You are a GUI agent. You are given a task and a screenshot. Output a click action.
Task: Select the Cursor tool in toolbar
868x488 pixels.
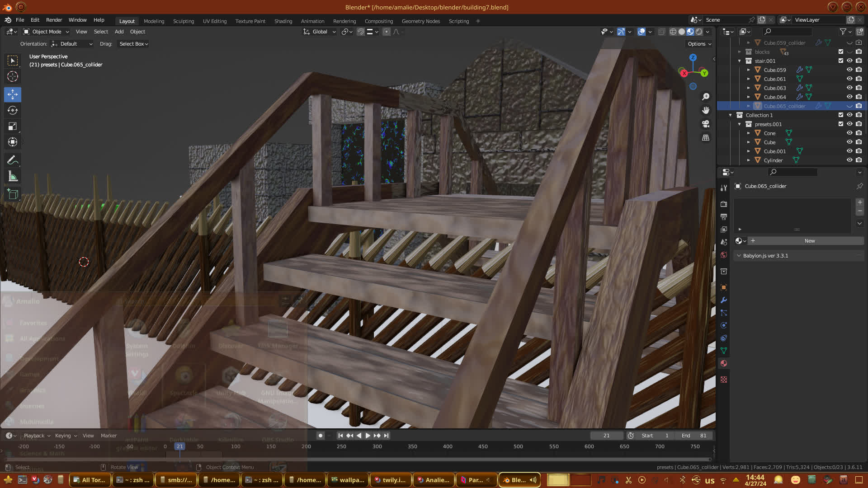point(13,76)
